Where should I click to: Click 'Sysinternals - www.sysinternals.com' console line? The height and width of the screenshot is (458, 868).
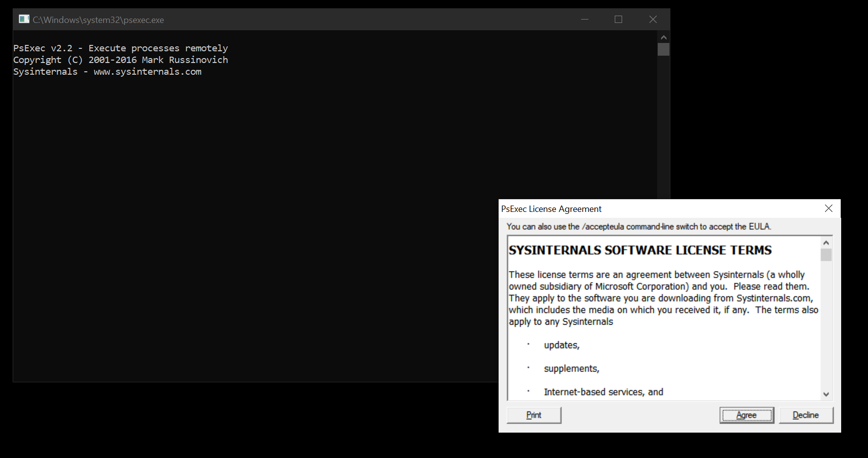coord(107,72)
